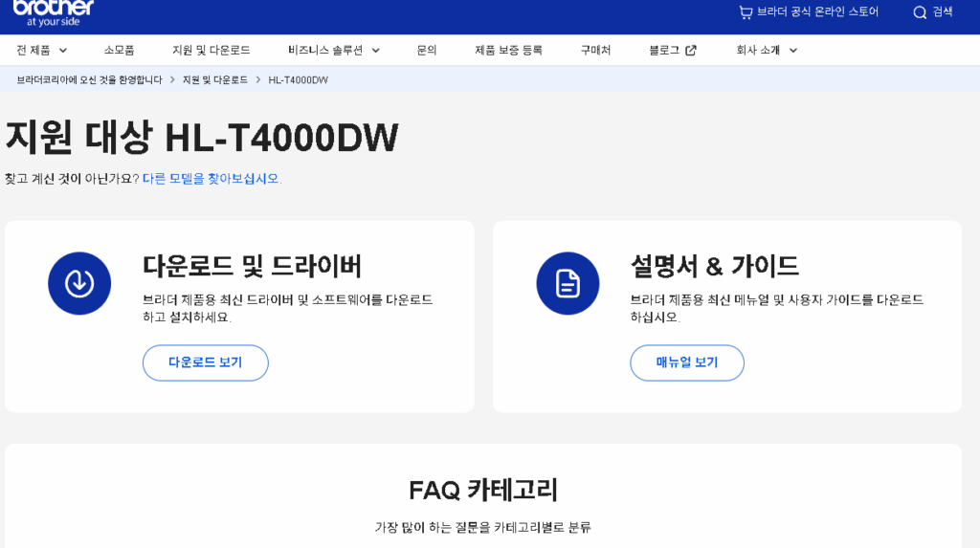Viewport: 980px width, 548px height.
Task: Click the external link icon beside 블로그
Action: point(691,51)
